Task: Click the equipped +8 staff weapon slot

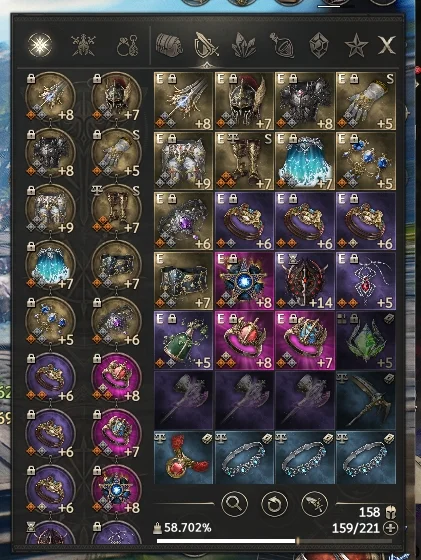Action: point(50,97)
